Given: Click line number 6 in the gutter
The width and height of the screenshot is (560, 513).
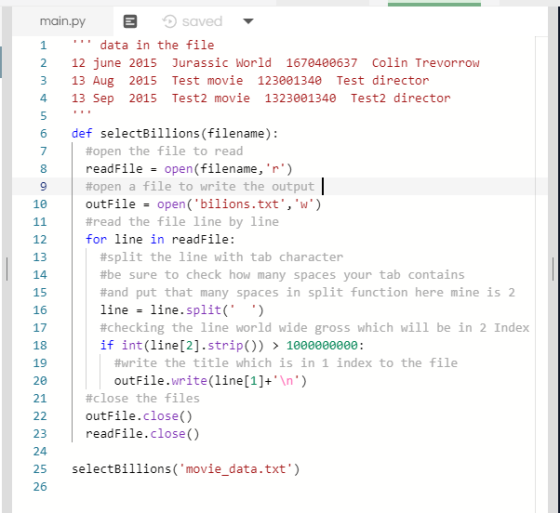Looking at the screenshot, I should [43, 134].
